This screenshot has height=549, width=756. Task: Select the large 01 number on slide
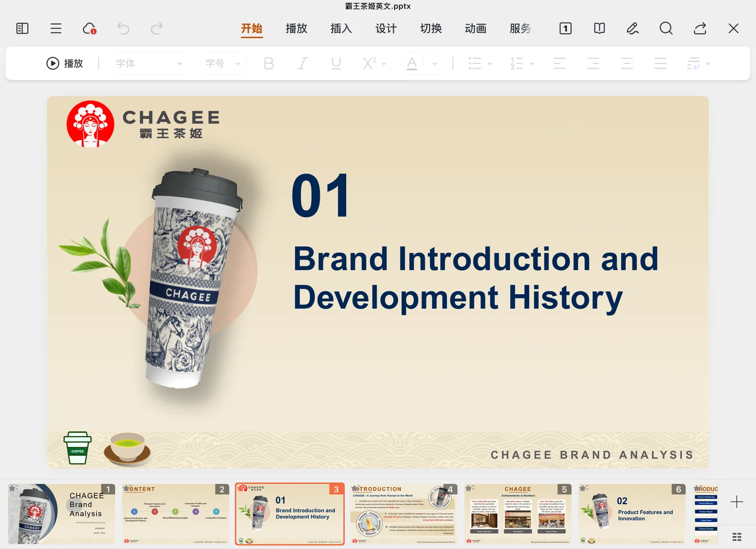[321, 196]
